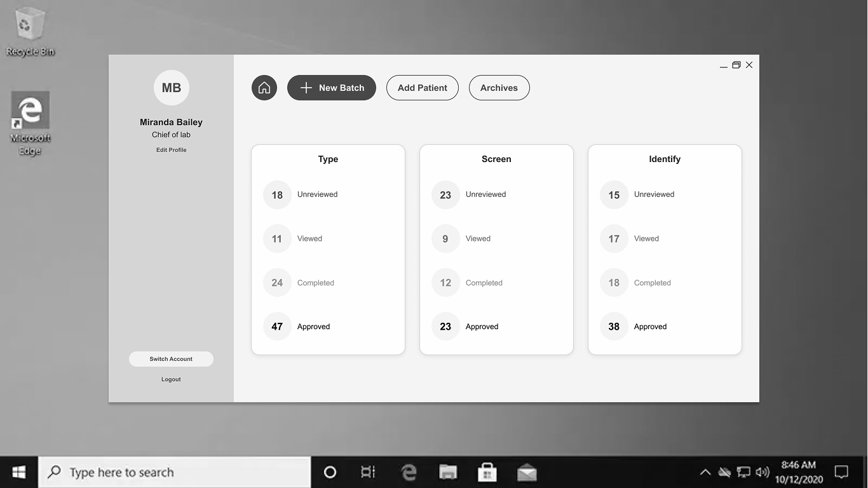Click Logout at the sidebar bottom
Image resolution: width=868 pixels, height=488 pixels.
click(x=171, y=379)
